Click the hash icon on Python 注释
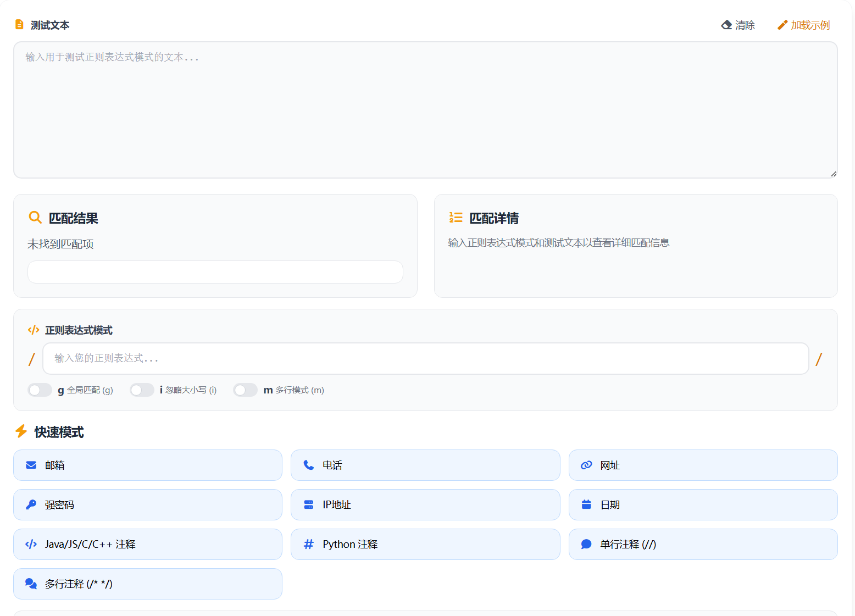The image size is (855, 616). tap(309, 544)
